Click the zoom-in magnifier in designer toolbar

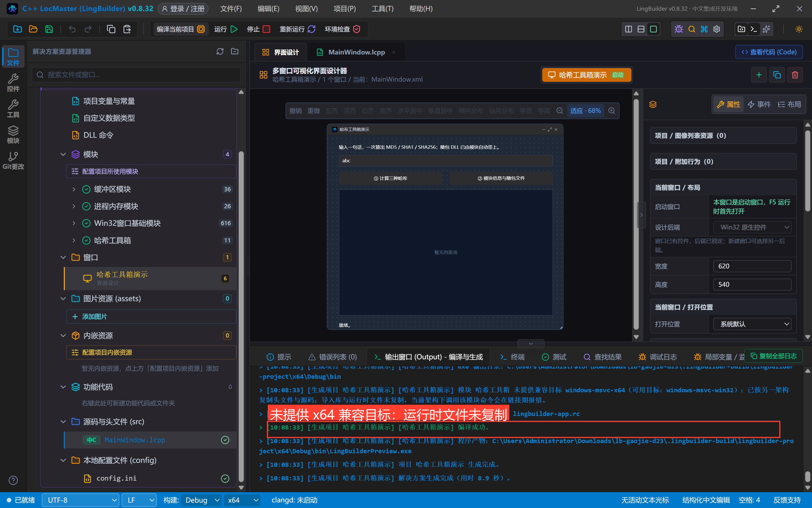click(611, 111)
